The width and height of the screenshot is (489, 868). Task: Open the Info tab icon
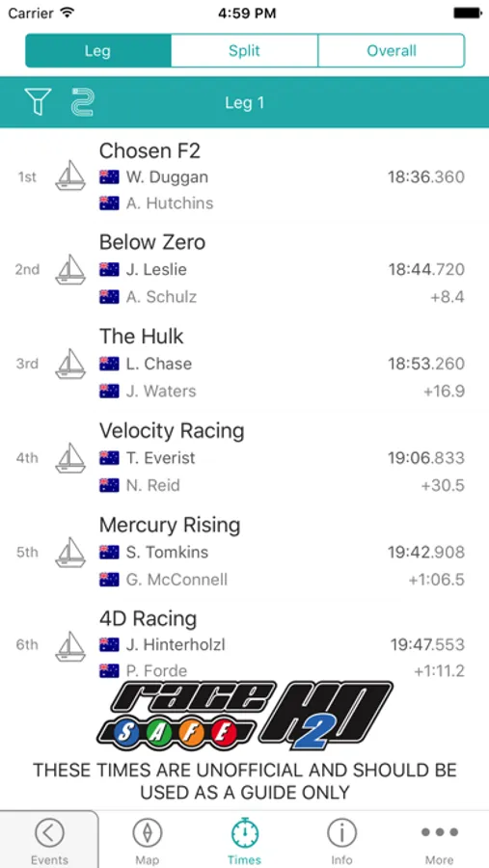[x=341, y=840]
